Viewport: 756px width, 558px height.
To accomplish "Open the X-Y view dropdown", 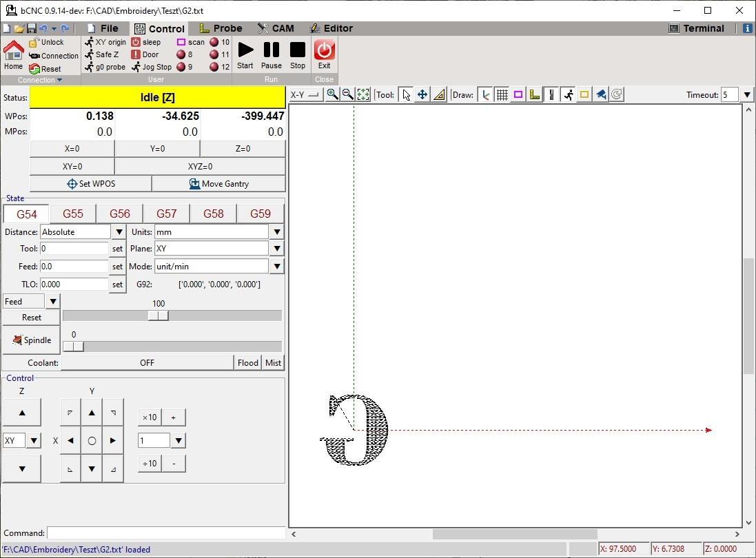I will (306, 94).
